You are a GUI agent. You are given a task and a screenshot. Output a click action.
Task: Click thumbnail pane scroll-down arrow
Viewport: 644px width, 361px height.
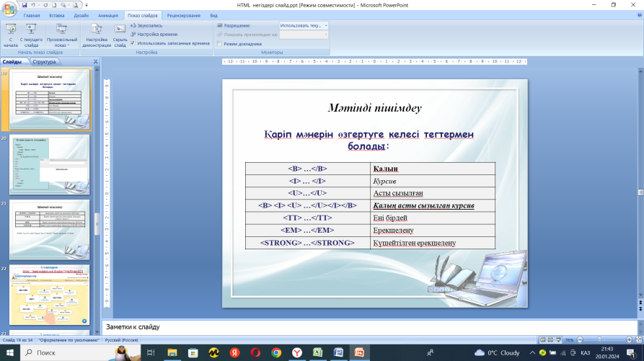click(x=97, y=332)
